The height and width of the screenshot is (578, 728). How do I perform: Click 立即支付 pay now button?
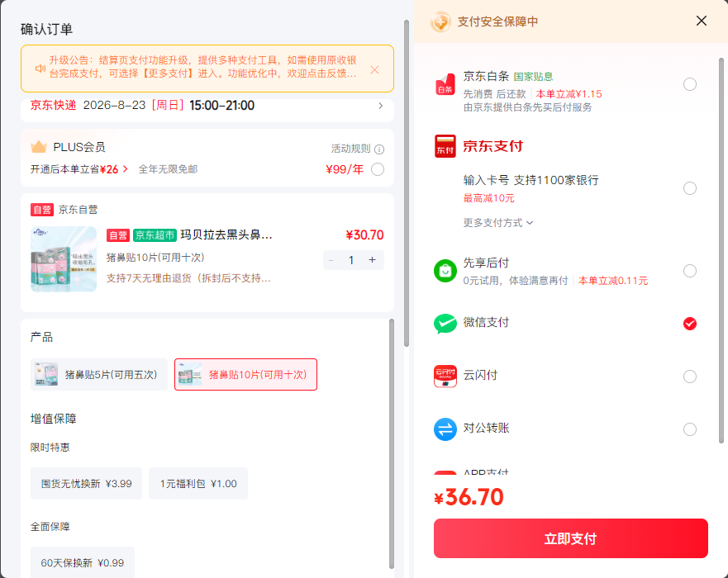[x=571, y=538]
